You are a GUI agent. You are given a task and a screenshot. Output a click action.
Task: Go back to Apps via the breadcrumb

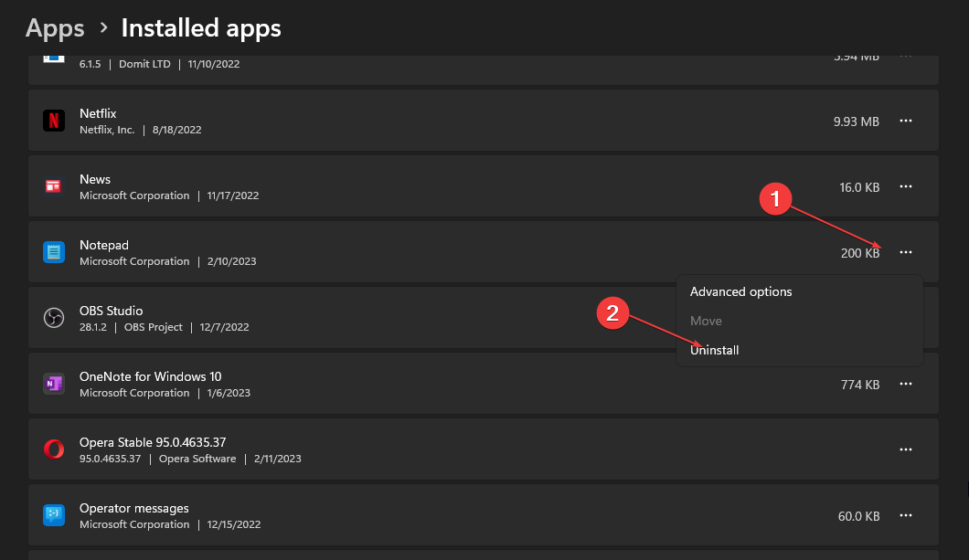point(55,28)
